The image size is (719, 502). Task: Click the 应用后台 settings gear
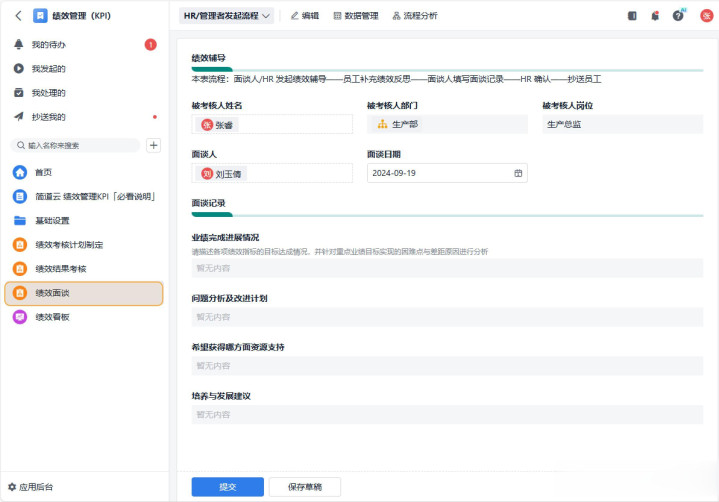13,487
